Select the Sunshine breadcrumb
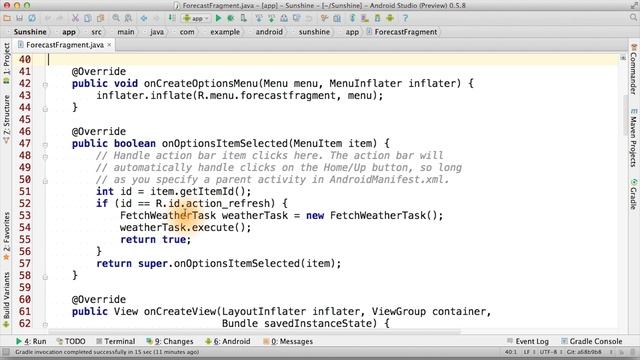 (x=30, y=32)
